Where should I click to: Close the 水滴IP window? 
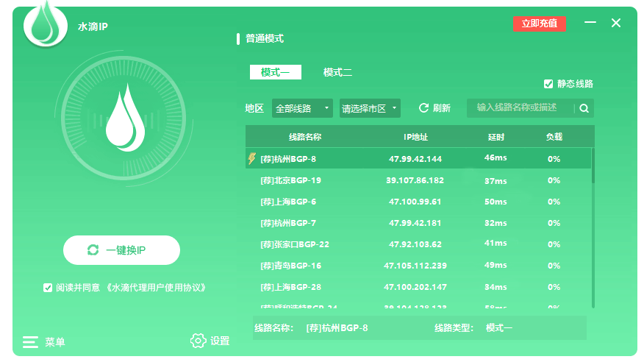615,23
